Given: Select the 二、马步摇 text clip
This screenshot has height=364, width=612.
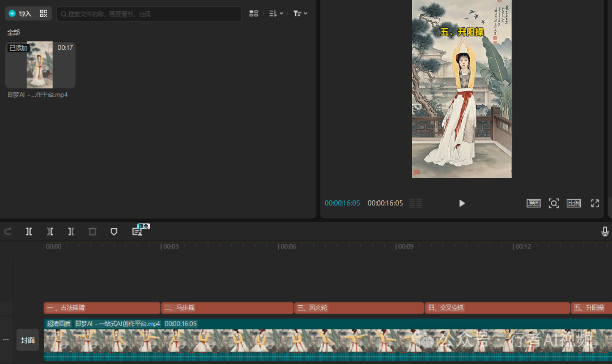Looking at the screenshot, I should 227,308.
